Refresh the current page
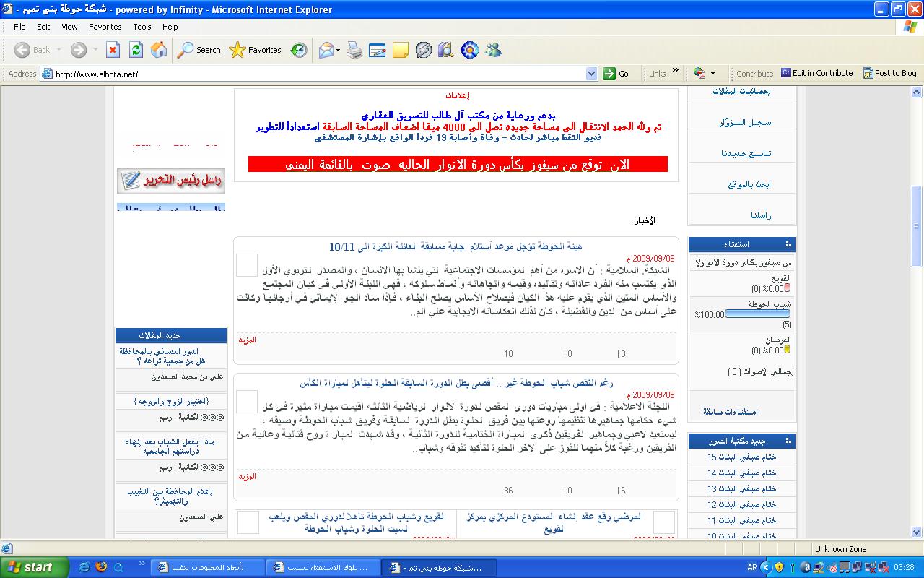Image resolution: width=924 pixels, height=578 pixels. pos(136,50)
